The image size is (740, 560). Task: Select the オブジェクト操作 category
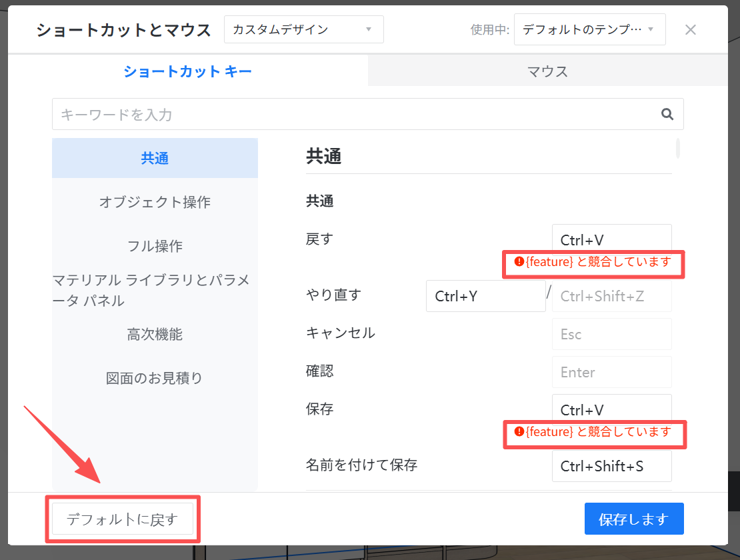point(155,202)
